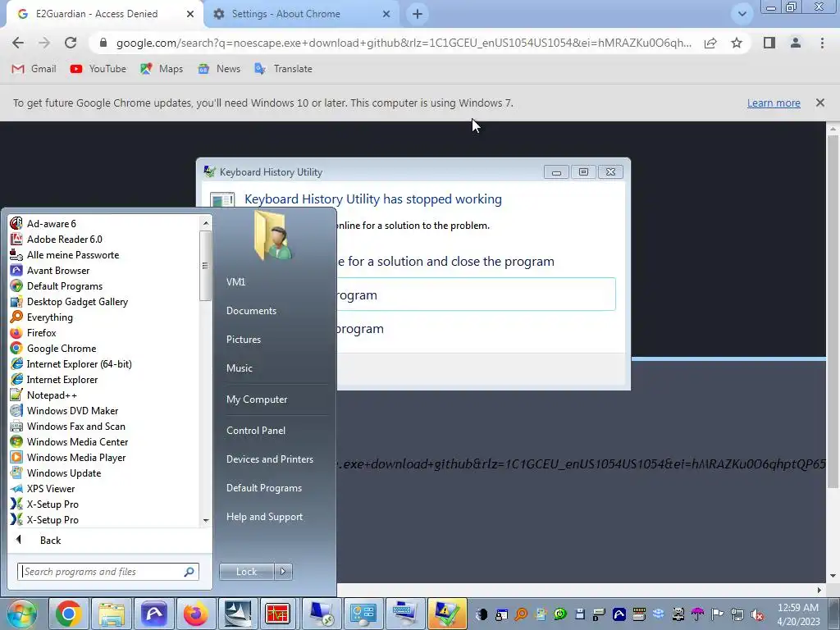Viewport: 840px width, 630px height.
Task: Open the tab search dropdown arrow
Action: 742,14
